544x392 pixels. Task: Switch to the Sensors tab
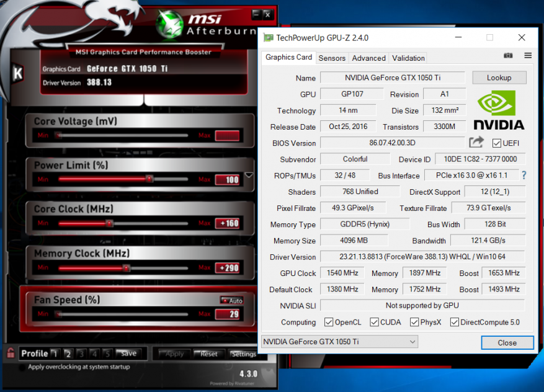click(332, 58)
